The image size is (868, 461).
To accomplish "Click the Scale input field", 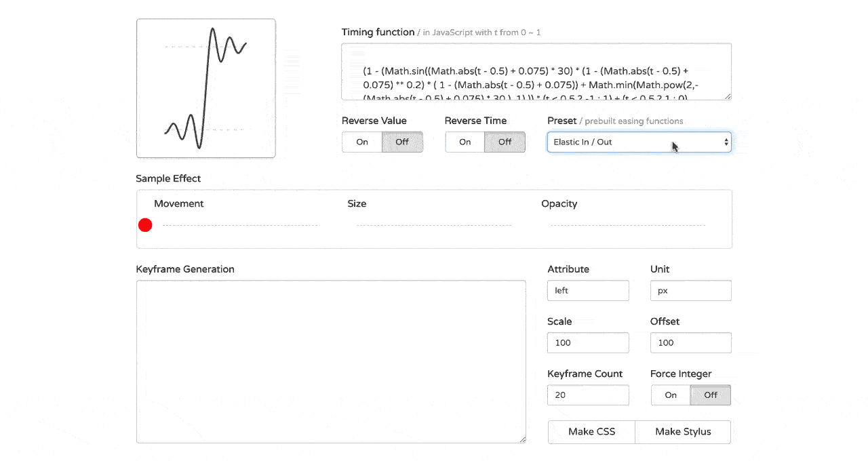I will point(588,343).
